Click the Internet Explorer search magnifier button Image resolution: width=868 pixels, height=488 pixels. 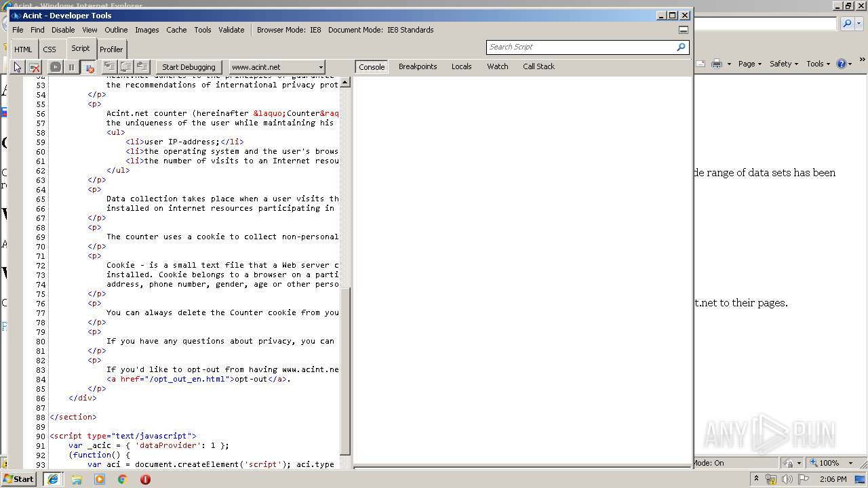(847, 24)
